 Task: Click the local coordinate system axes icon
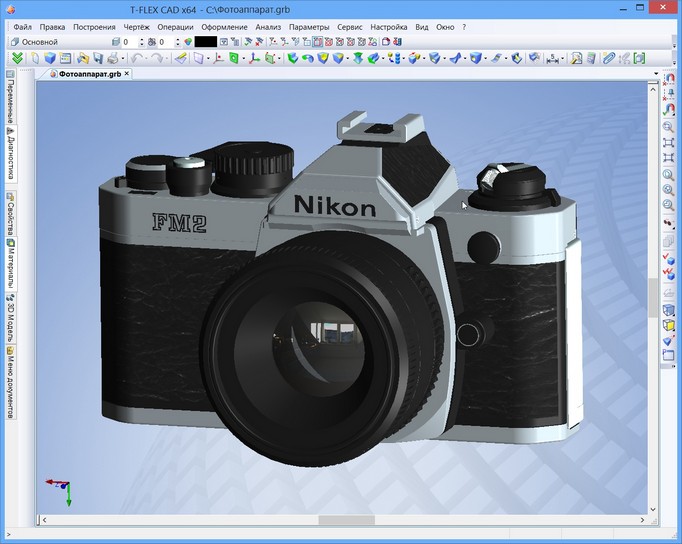[254, 58]
